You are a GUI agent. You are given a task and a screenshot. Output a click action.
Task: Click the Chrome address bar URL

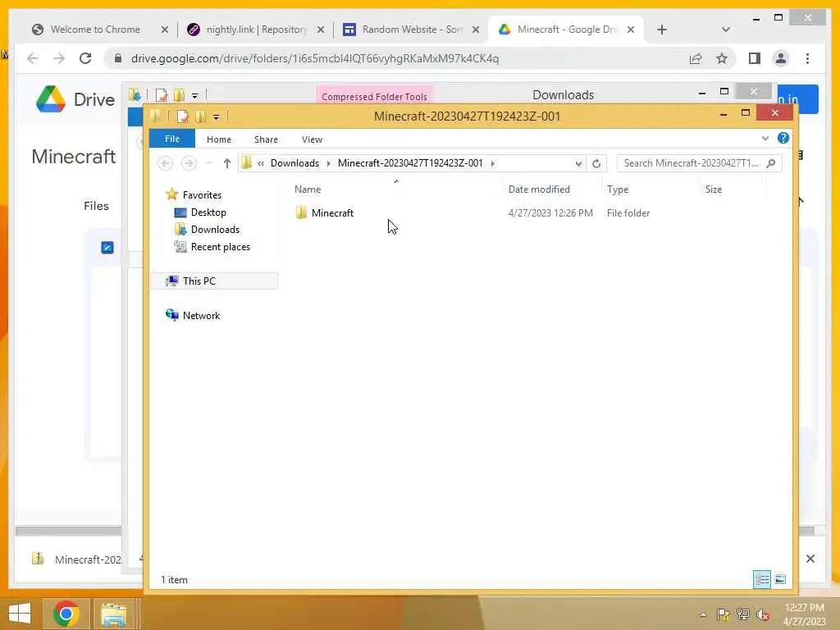314,58
